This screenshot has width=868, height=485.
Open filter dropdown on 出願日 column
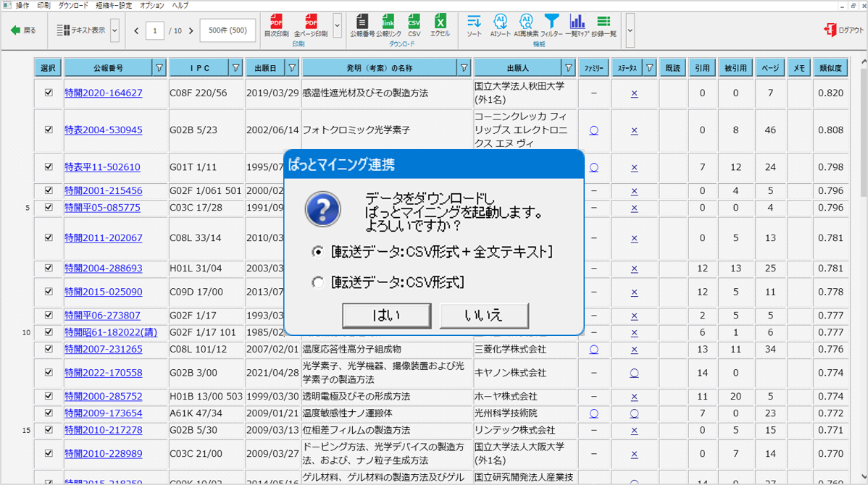[x=292, y=68]
